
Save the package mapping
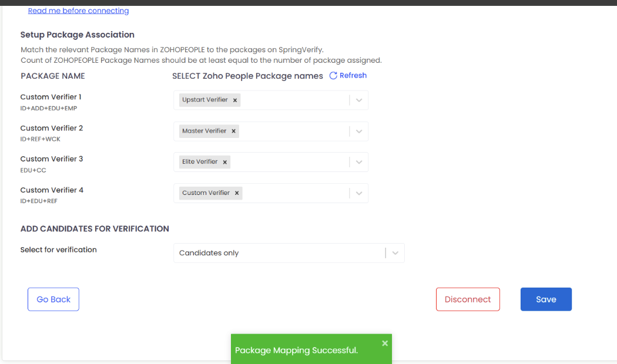[546, 299]
